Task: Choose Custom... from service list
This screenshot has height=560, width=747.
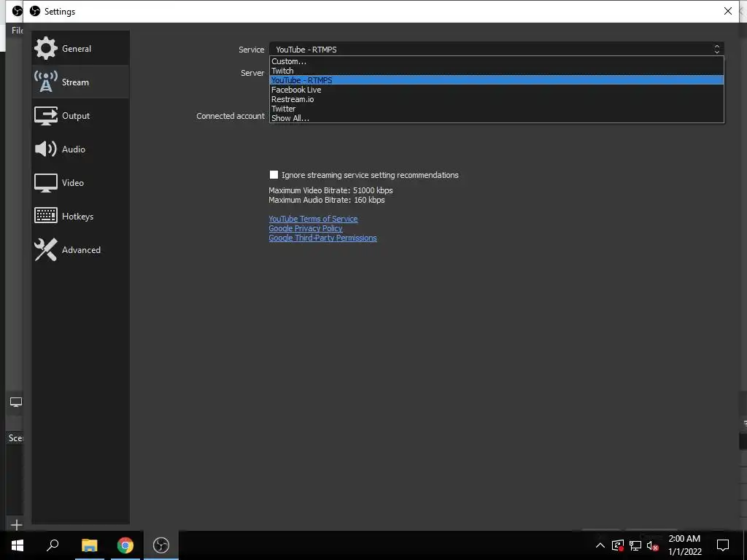Action: (496, 61)
